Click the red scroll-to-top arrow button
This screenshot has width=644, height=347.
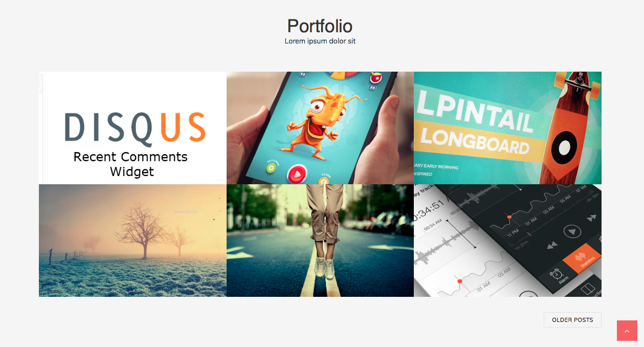tap(627, 331)
